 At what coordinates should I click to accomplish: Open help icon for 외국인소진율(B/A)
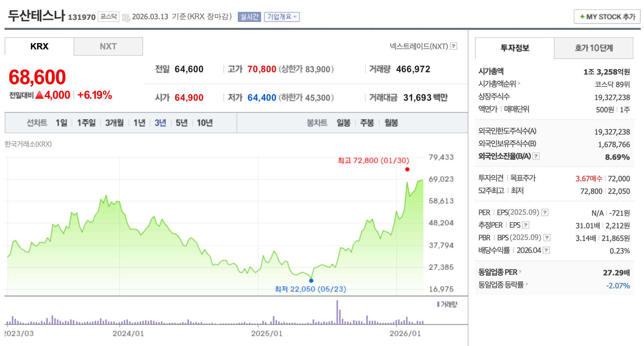pos(536,156)
